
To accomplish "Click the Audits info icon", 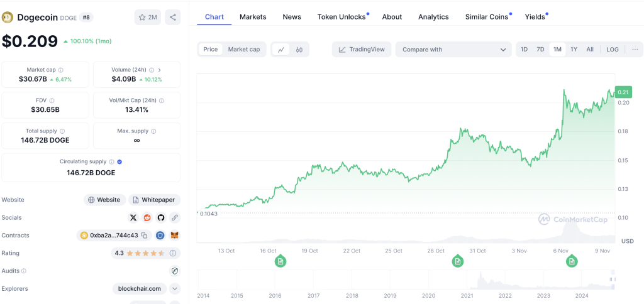I will [24, 271].
